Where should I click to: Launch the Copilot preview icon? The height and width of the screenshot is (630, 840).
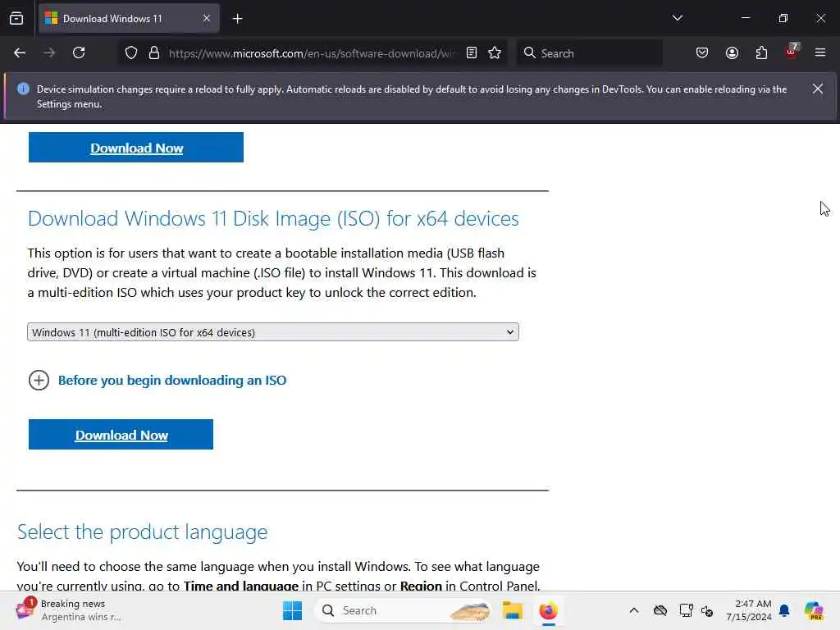pos(813,610)
